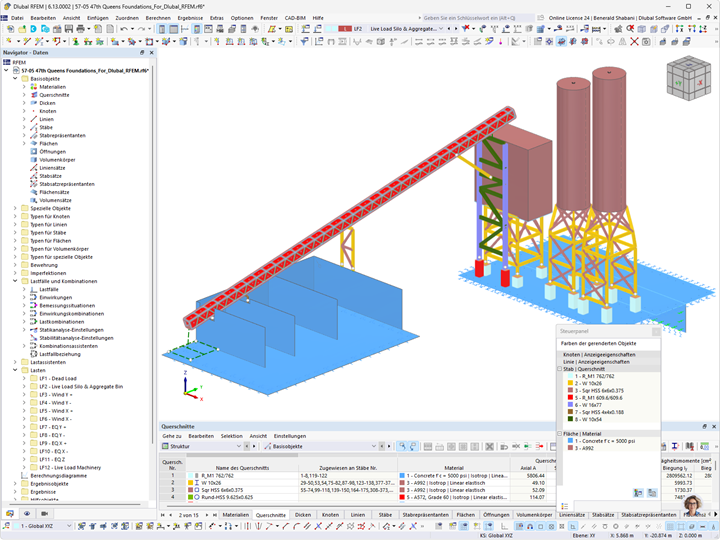Open the Selektion menu in Querschnitte panel
This screenshot has width=720, height=540.
(x=231, y=436)
